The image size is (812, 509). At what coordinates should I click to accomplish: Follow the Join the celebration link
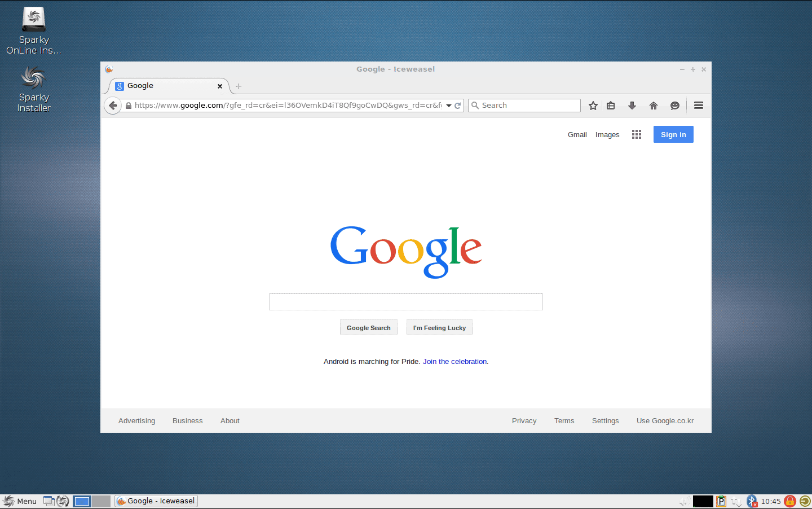coord(455,362)
